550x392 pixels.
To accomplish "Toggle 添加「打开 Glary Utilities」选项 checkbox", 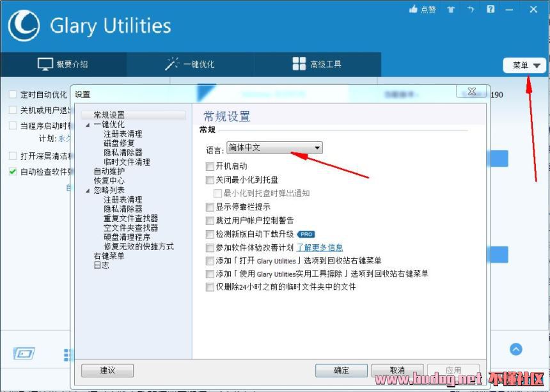I will coord(210,261).
